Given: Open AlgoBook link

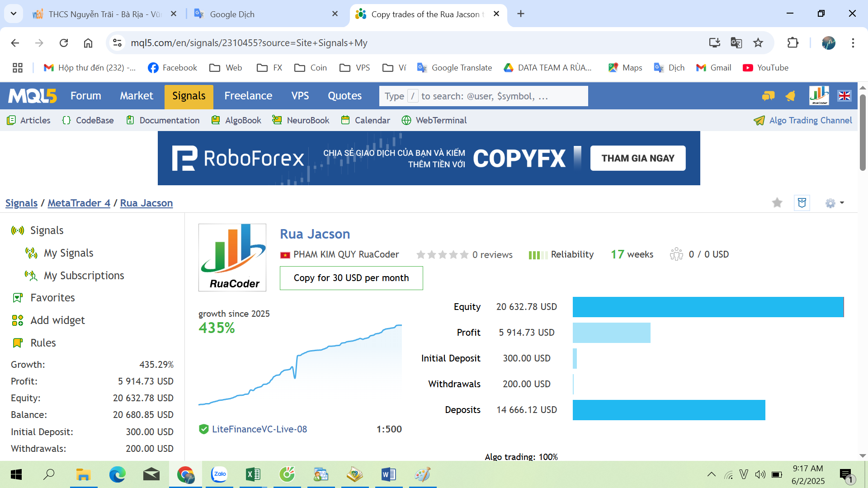Looking at the screenshot, I should [x=236, y=120].
